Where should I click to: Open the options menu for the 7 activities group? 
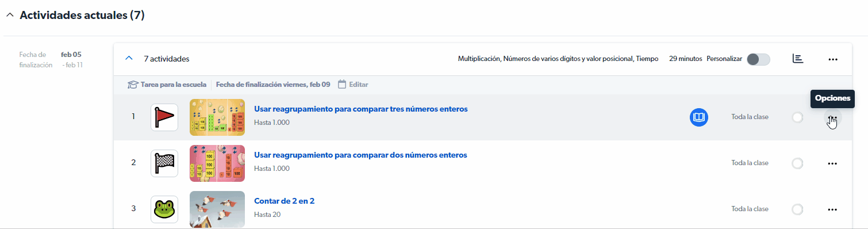832,59
